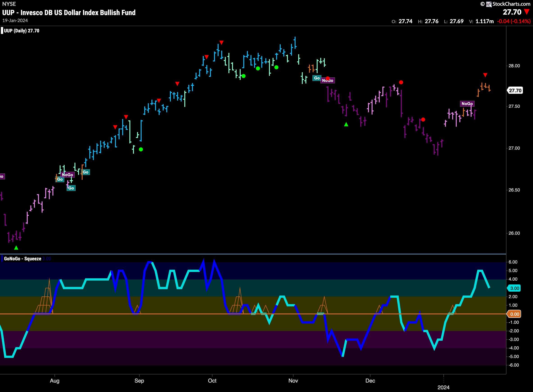Click the 27.70 price axis tag
Image resolution: width=533 pixels, height=392 pixels.
point(515,90)
